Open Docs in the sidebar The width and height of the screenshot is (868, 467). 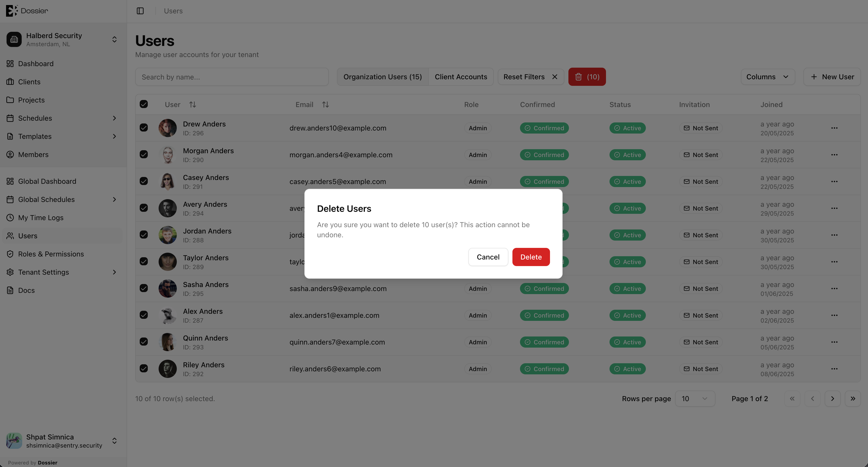click(63, 290)
